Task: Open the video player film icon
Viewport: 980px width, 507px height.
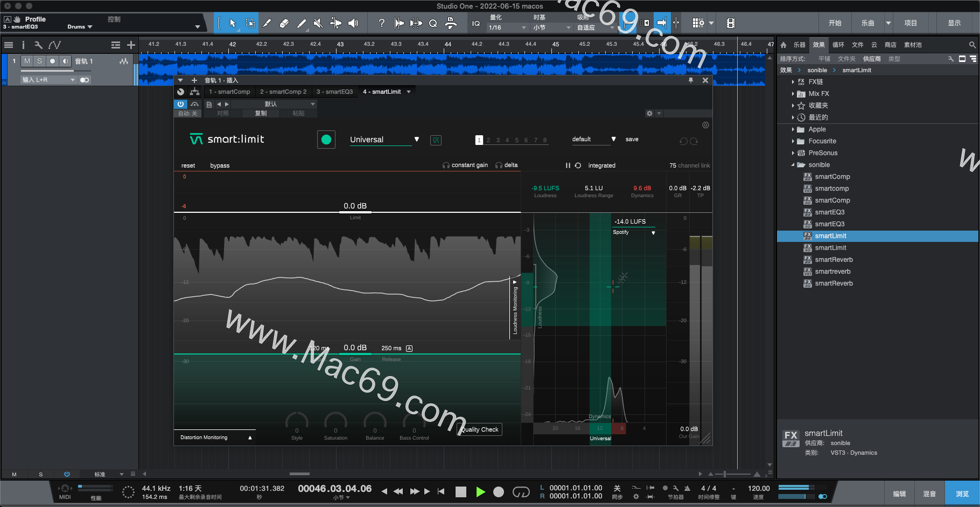Action: 730,23
